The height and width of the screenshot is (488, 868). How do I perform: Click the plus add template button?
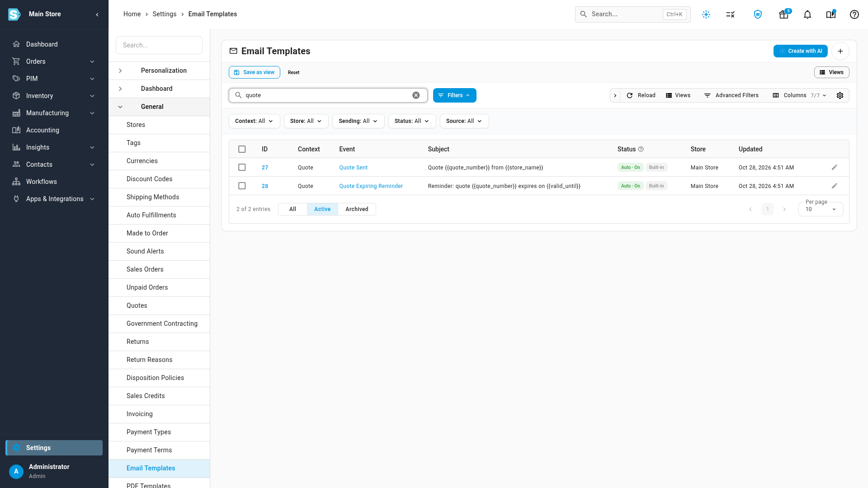pyautogui.click(x=840, y=51)
